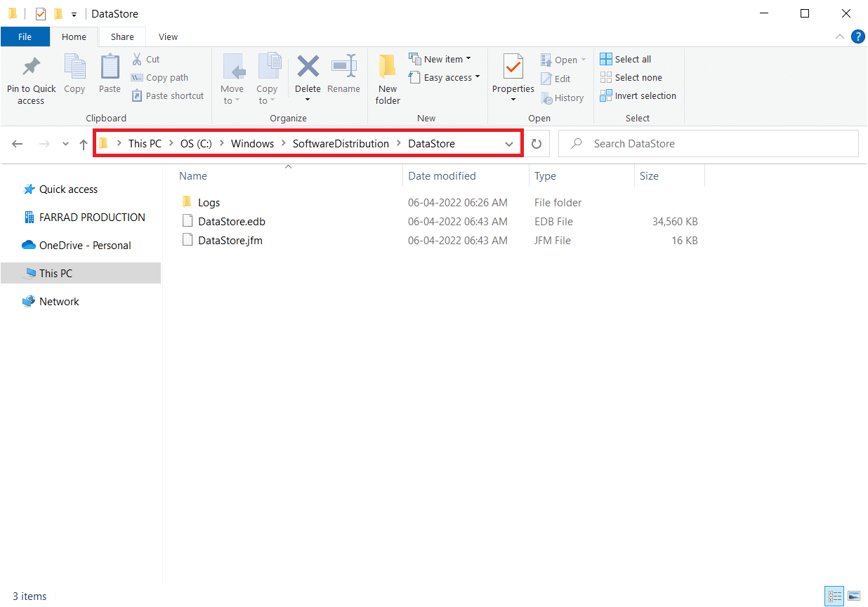Cut the selected item

pyautogui.click(x=146, y=59)
